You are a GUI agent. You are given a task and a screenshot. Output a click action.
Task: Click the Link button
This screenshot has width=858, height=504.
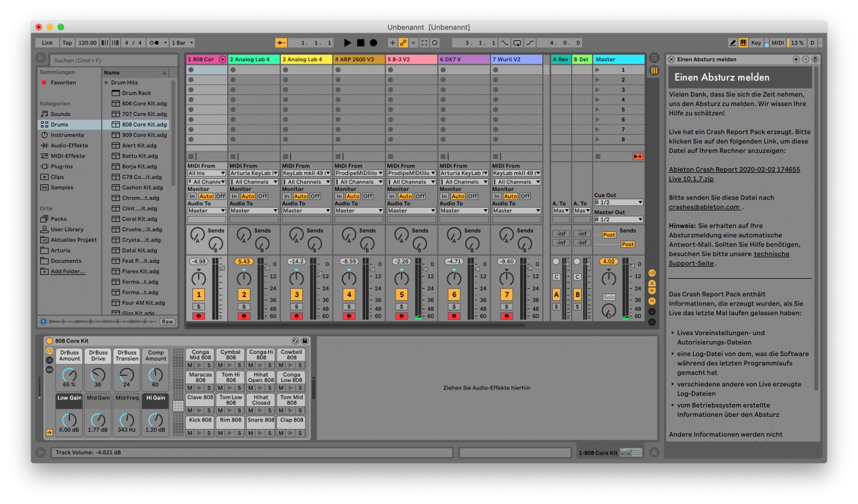tap(47, 42)
